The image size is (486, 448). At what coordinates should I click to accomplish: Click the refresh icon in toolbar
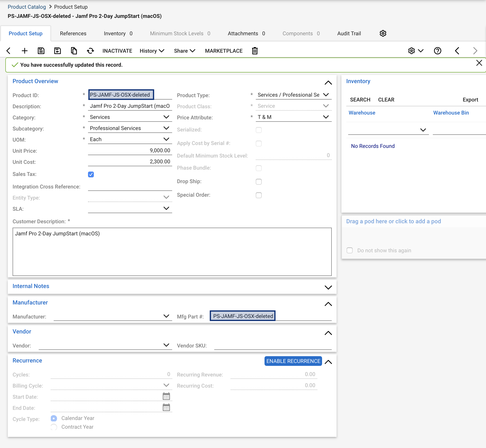(90, 51)
